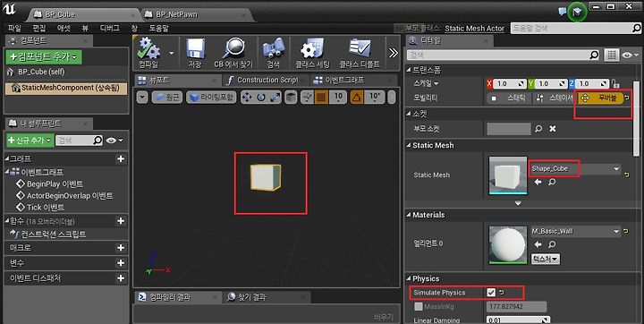This screenshot has width=644, height=324.
Task: Open Details view options eye
Action: click(x=630, y=55)
